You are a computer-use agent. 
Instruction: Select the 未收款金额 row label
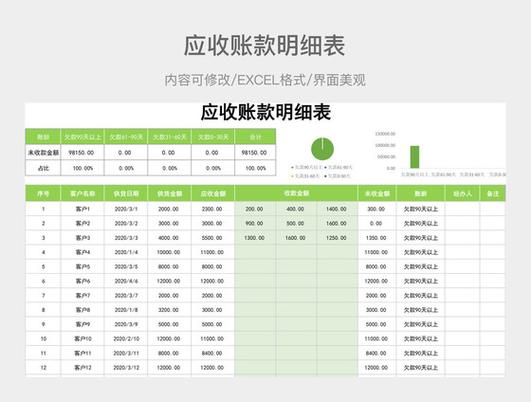tap(43, 153)
